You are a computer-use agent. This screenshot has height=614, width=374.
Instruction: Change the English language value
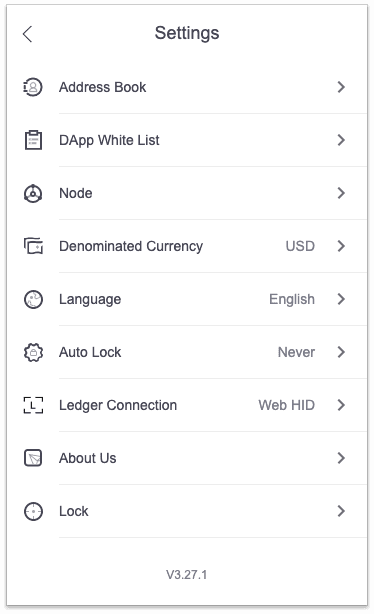pos(292,300)
